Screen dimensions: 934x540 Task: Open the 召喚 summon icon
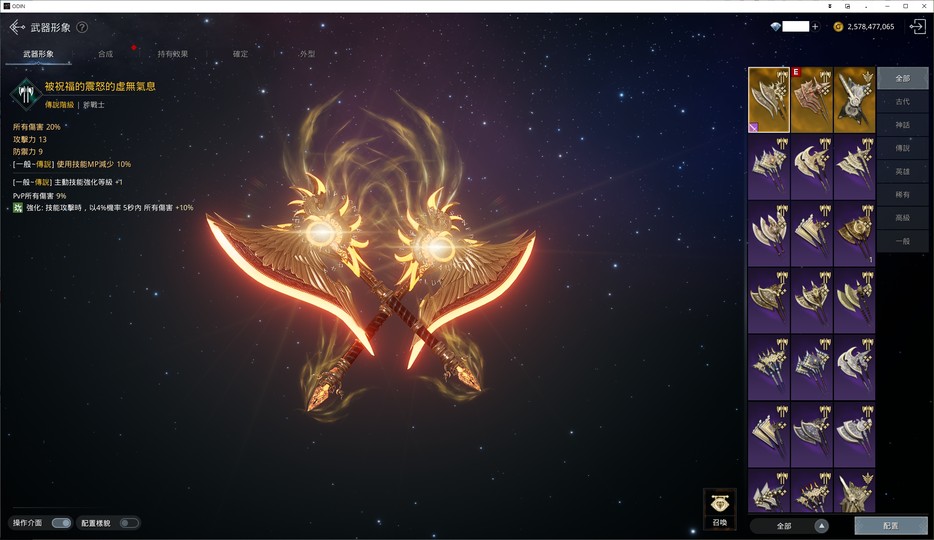(x=720, y=509)
